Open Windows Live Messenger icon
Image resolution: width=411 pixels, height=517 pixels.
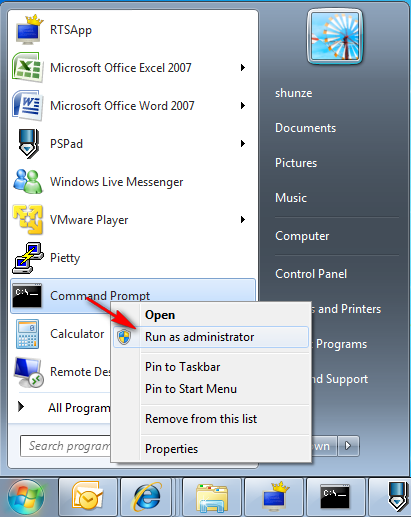coord(28,182)
